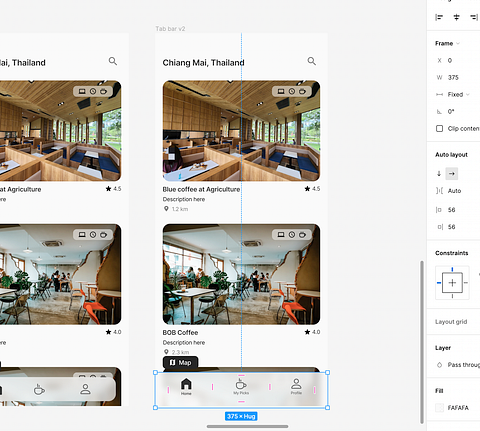This screenshot has width=480, height=431.
Task: Click the Layout grid section label
Action: coord(451,322)
